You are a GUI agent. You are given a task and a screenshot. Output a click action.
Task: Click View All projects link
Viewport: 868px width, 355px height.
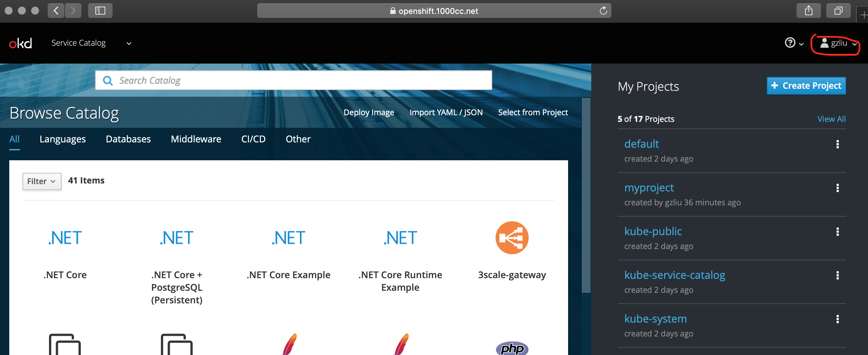[x=831, y=119]
